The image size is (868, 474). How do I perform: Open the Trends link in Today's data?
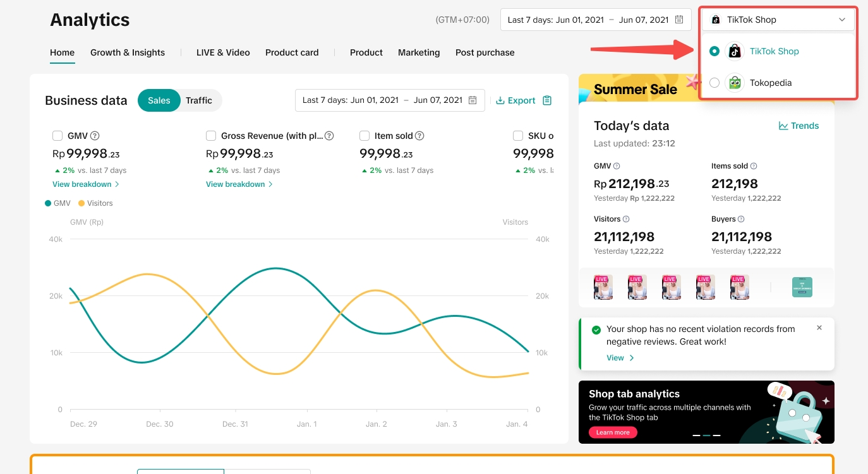[799, 126]
